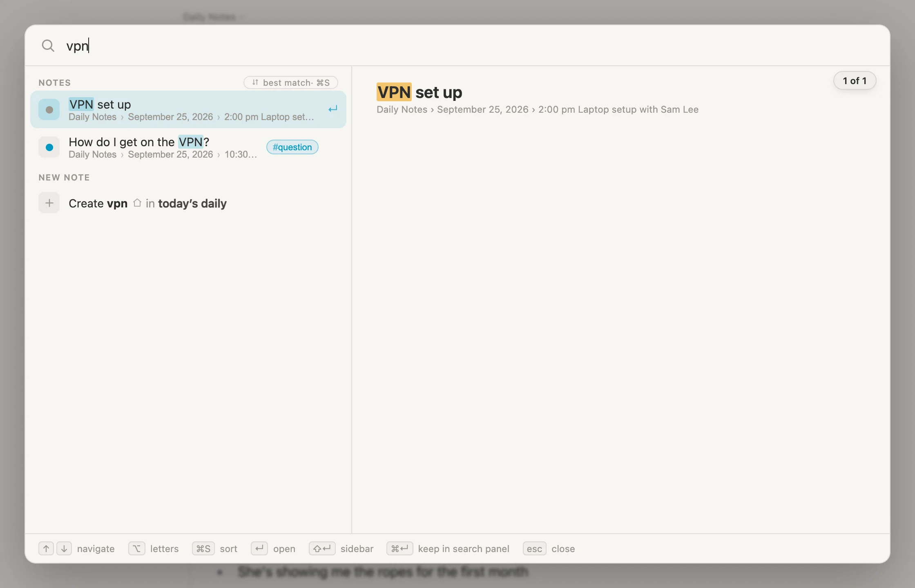Click the esc key to close
This screenshot has height=588, width=915.
pyautogui.click(x=535, y=548)
